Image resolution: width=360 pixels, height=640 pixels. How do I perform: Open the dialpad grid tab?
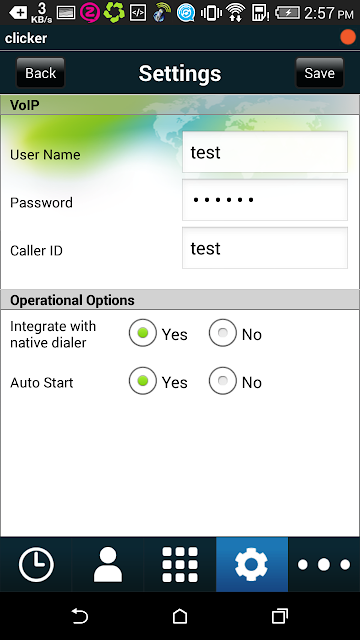(180, 564)
